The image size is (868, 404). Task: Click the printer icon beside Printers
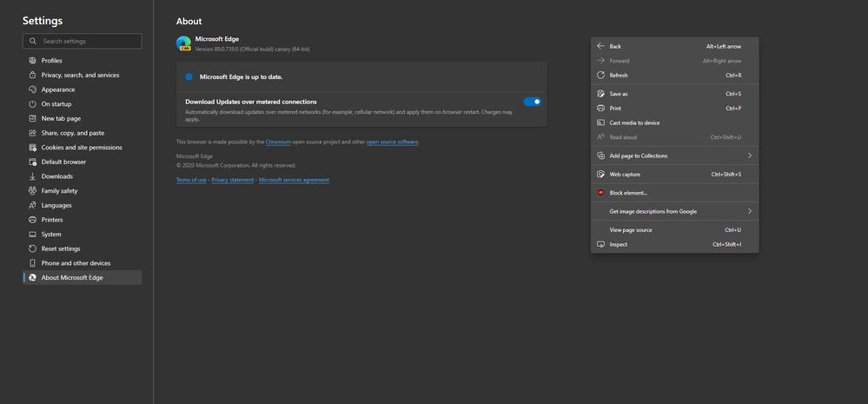coord(32,220)
